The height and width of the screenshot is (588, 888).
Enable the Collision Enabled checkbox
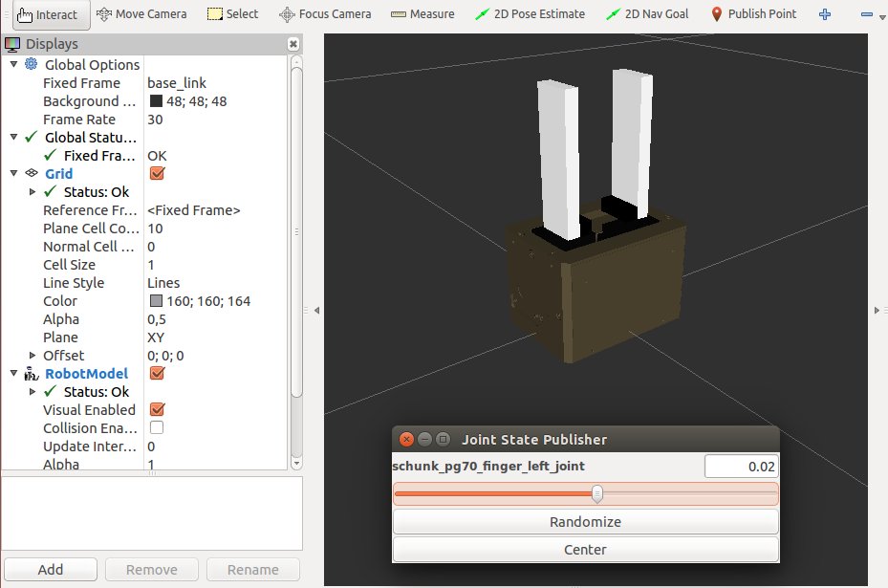pos(157,428)
